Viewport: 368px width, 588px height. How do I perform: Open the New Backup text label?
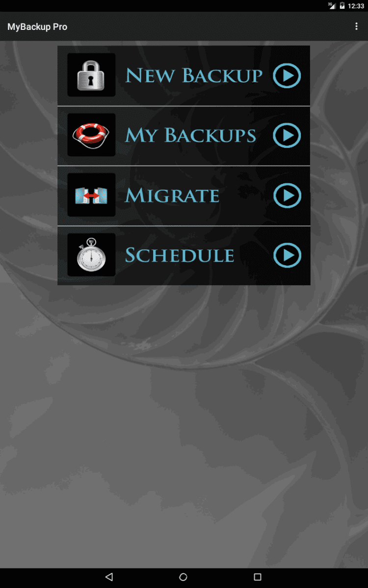pyautogui.click(x=194, y=76)
